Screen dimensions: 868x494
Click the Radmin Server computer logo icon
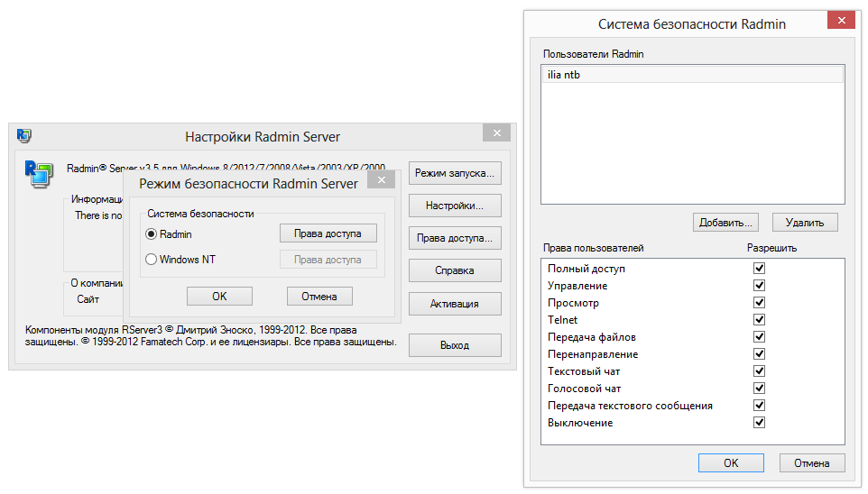coord(38,173)
